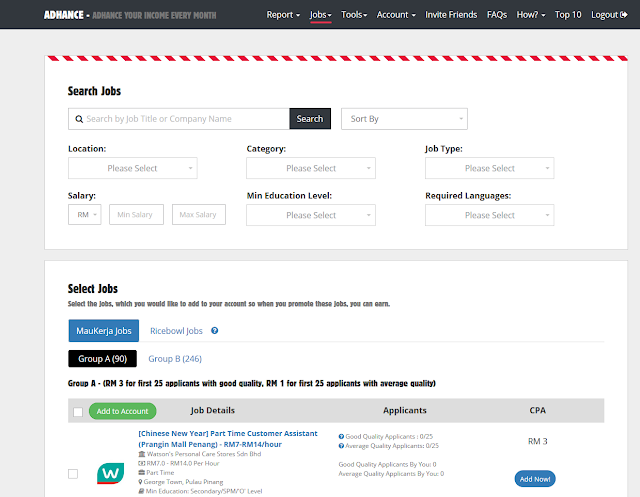This screenshot has height=497, width=640.
Task: Open the Chinese New Year Customer Assistant job link
Action: [227, 439]
